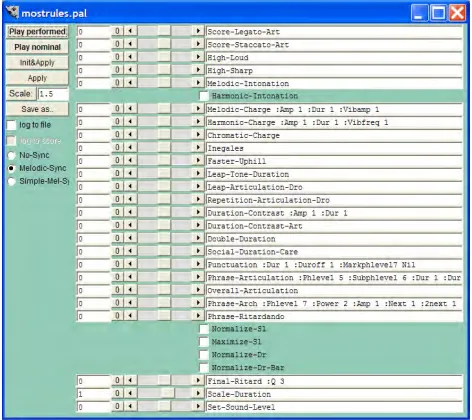The width and height of the screenshot is (472, 420).
Task: Click the Score-Legato-Art value field
Action: pos(93,32)
